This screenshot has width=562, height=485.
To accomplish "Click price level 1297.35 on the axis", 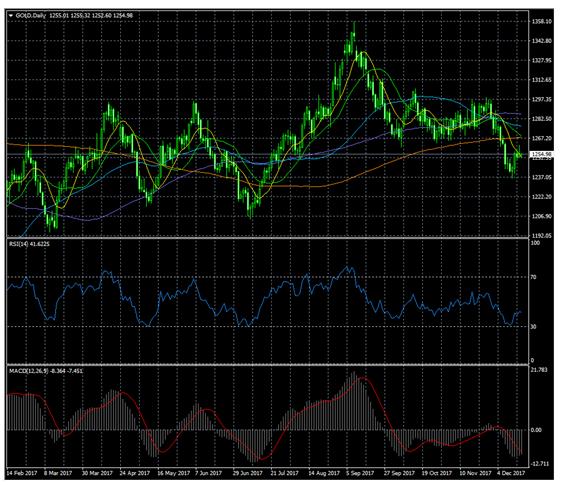I will click(542, 99).
